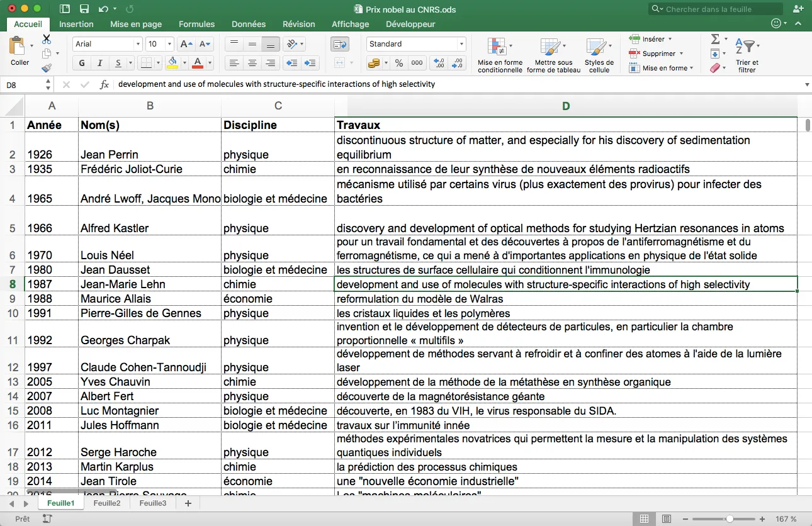The height and width of the screenshot is (526, 812).
Task: Click the increase indent icon
Action: pos(310,63)
